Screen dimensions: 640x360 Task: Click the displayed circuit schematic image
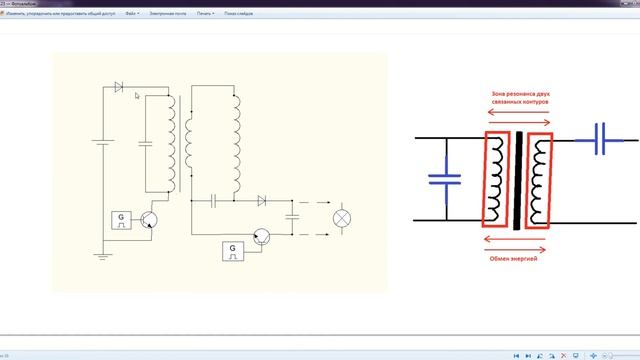pyautogui.click(x=220, y=172)
